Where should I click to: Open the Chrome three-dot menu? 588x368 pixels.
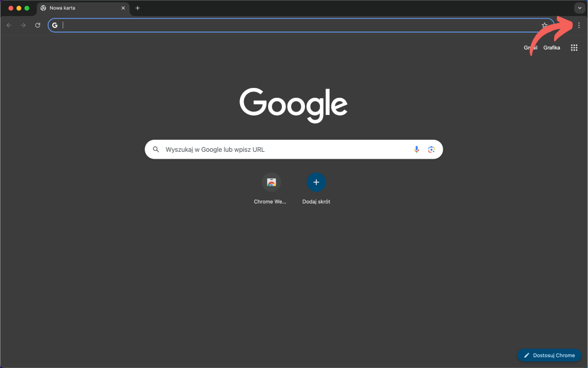[x=579, y=25]
